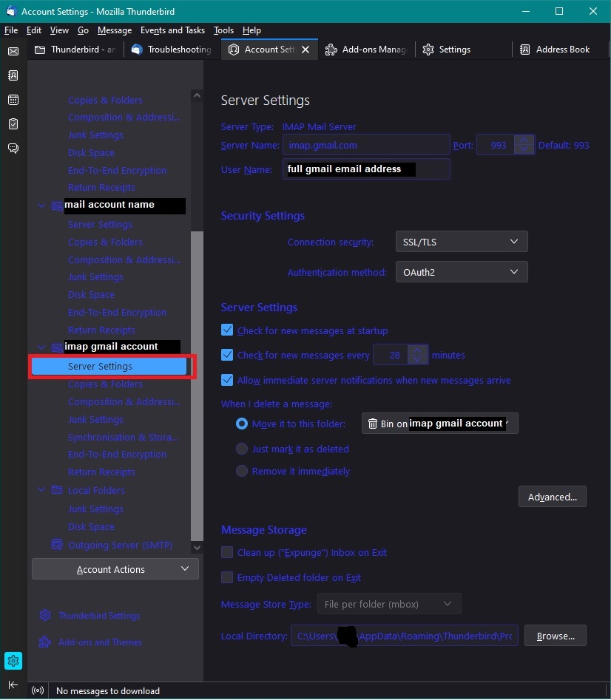The width and height of the screenshot is (611, 700).
Task: Open the Events and Tasks menu
Action: [172, 30]
